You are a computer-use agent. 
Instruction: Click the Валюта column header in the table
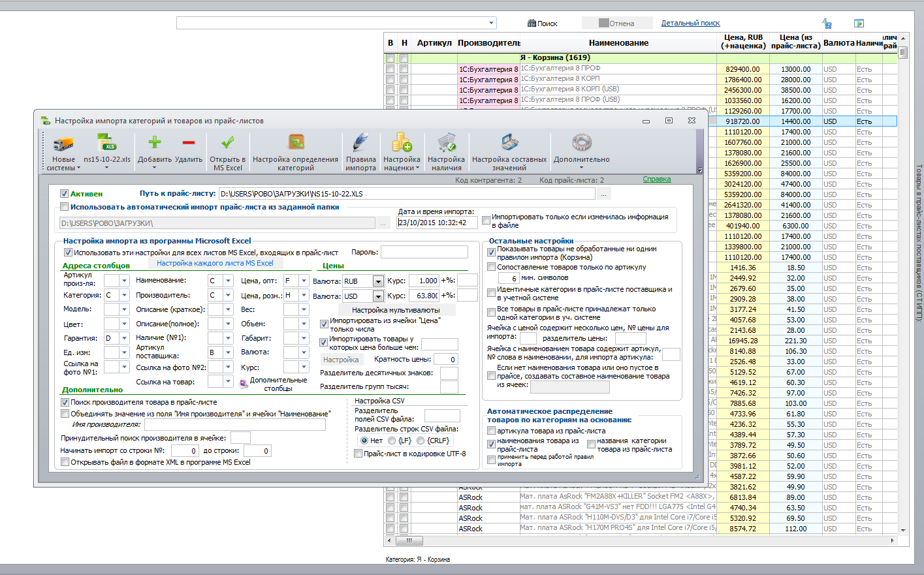[x=838, y=43]
